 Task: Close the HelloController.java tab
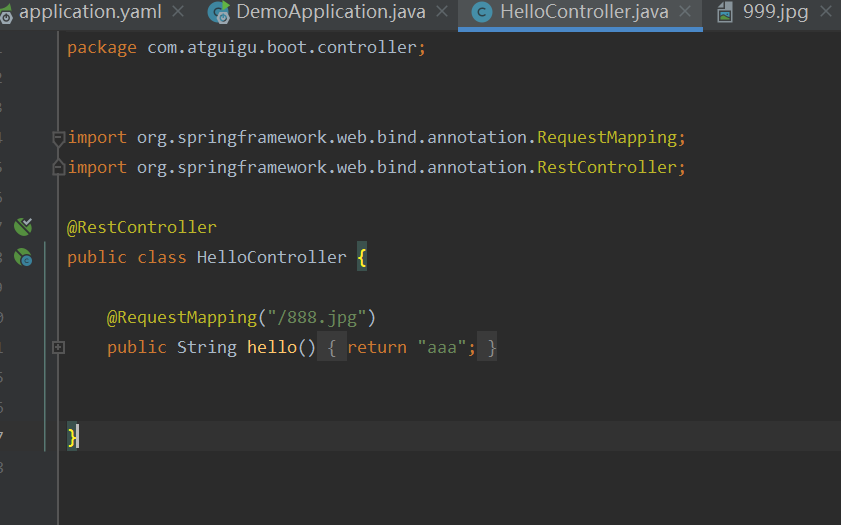(685, 11)
